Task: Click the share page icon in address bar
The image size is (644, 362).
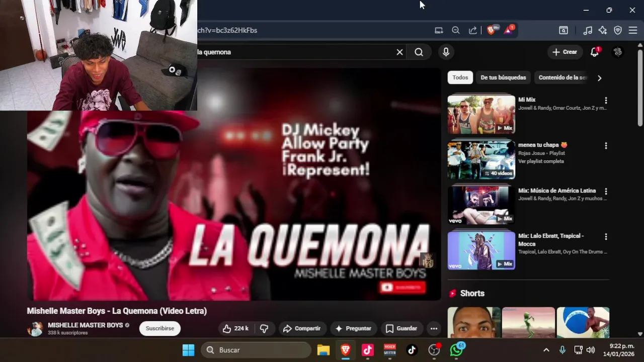Action: [472, 30]
